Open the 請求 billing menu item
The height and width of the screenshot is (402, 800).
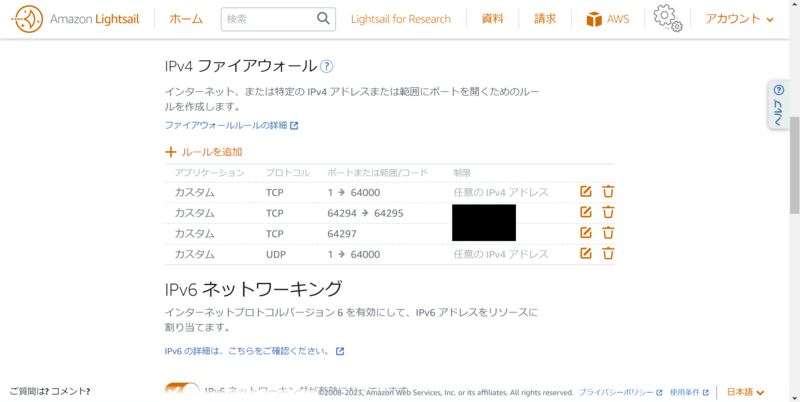point(545,19)
